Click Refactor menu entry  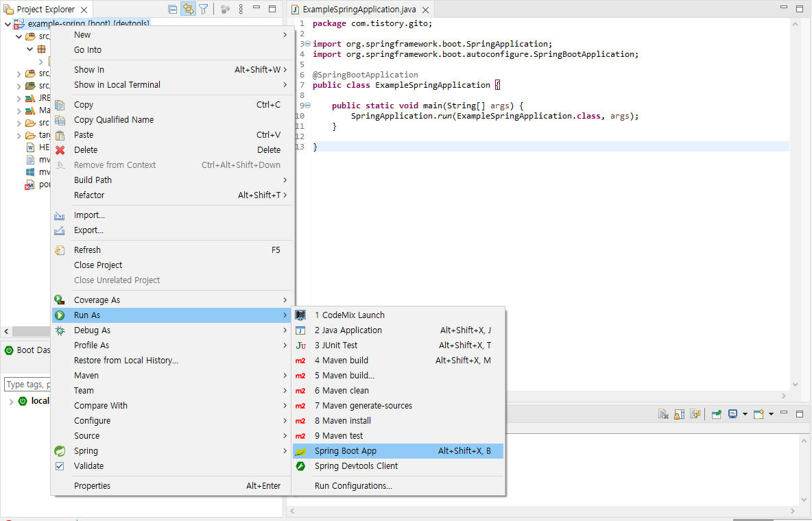[x=172, y=195]
